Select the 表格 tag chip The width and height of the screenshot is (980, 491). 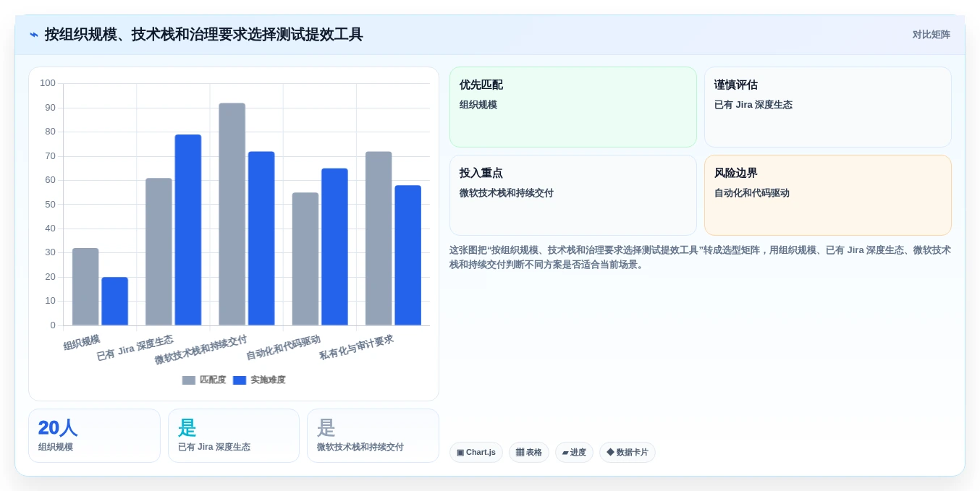click(x=529, y=453)
